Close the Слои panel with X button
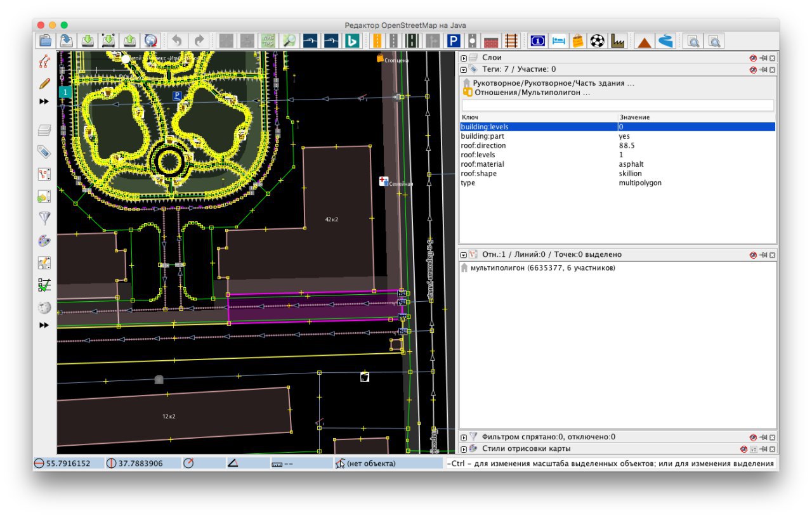Image resolution: width=812 pixels, height=518 pixels. pos(773,58)
